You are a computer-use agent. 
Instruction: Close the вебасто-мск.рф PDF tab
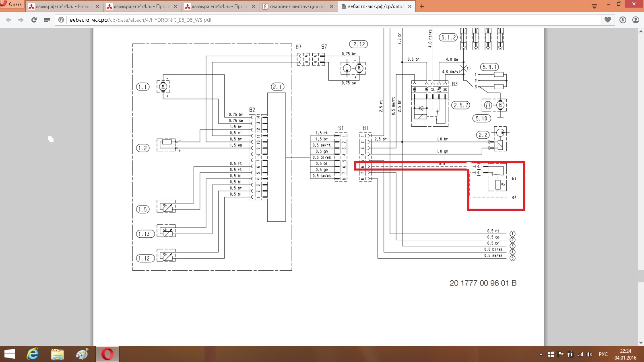point(410,6)
